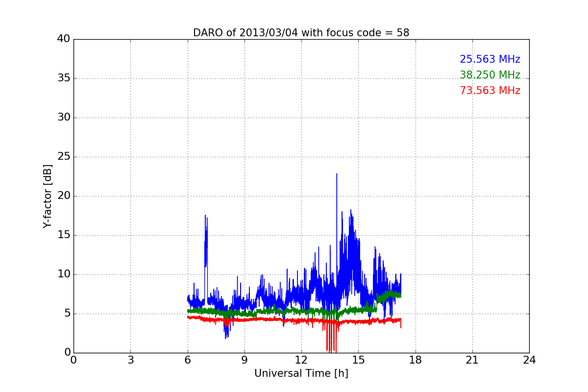Click the Universal Time [h] axis label
The width and height of the screenshot is (588, 392).
tap(301, 373)
